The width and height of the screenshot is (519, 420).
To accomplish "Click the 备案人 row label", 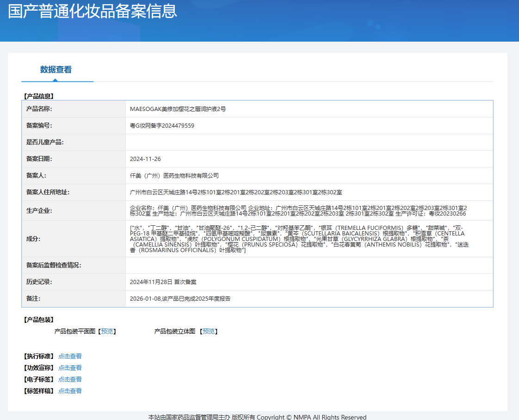I will point(36,175).
